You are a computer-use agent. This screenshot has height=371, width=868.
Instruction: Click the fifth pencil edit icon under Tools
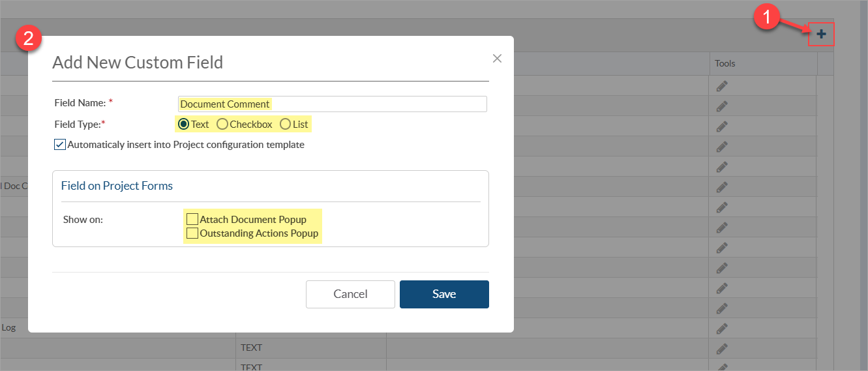(721, 167)
